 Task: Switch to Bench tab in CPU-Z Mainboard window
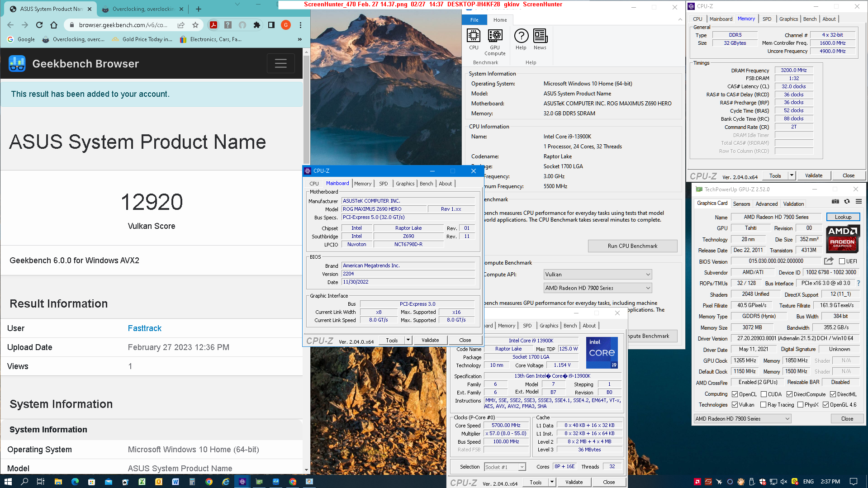pyautogui.click(x=426, y=184)
